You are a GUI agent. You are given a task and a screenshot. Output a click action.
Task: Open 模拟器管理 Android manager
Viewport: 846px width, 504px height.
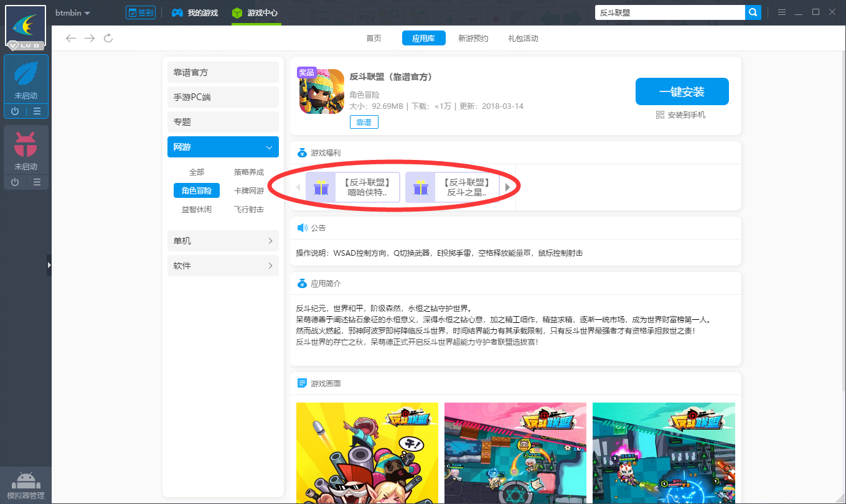[26, 485]
